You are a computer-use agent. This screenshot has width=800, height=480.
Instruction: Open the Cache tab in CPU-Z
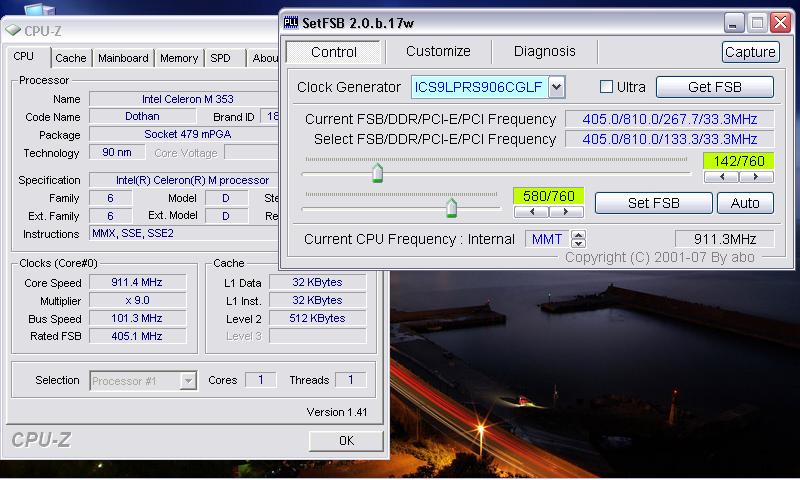coord(71,58)
